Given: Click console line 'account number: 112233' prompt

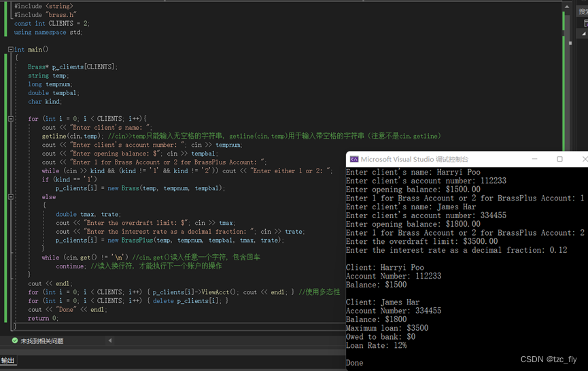Looking at the screenshot, I should pos(426,181).
